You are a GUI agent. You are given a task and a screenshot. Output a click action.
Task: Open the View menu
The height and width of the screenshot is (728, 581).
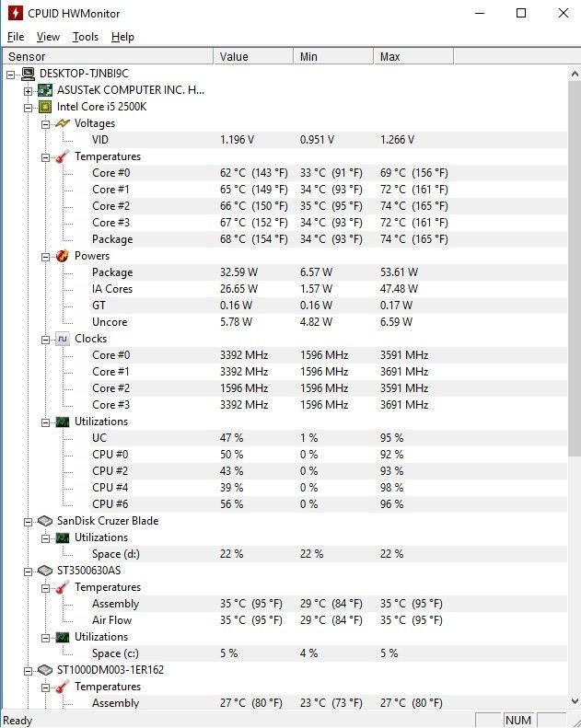(48, 37)
